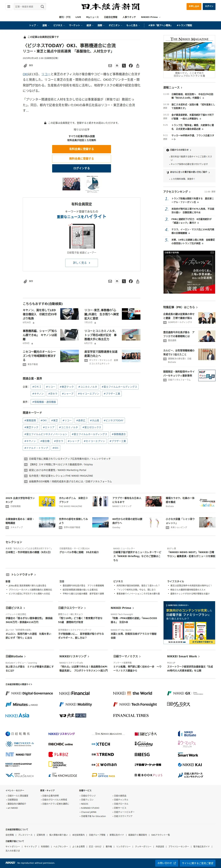This screenshot has height=868, width=221.
Task: Click the 保存 paperclip icon under the article date
Action: (x=25, y=66)
